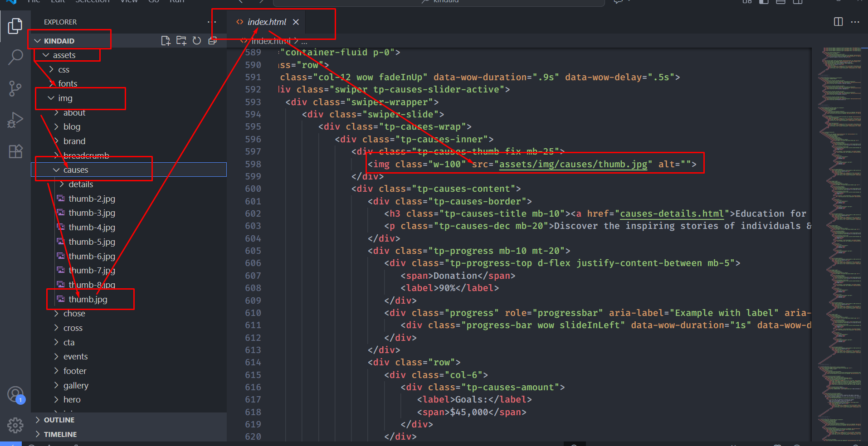
Task: Close the index.html tab
Action: (296, 22)
